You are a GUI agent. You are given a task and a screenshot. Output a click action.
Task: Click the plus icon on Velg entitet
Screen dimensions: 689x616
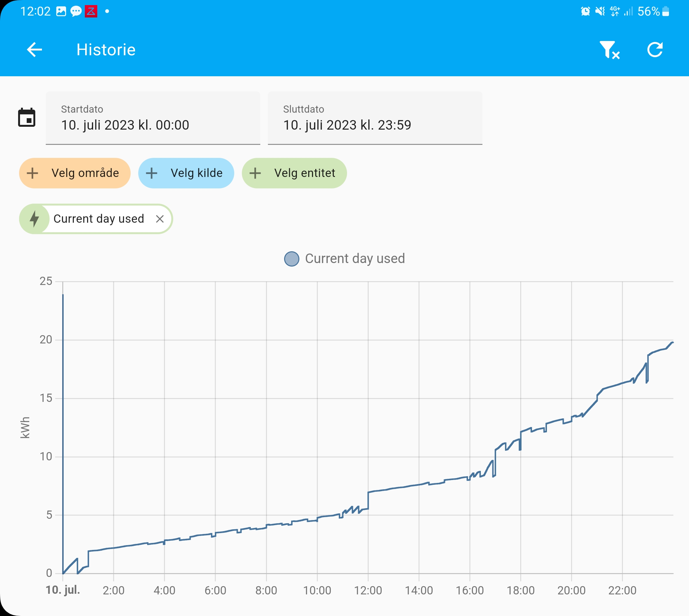coord(255,173)
